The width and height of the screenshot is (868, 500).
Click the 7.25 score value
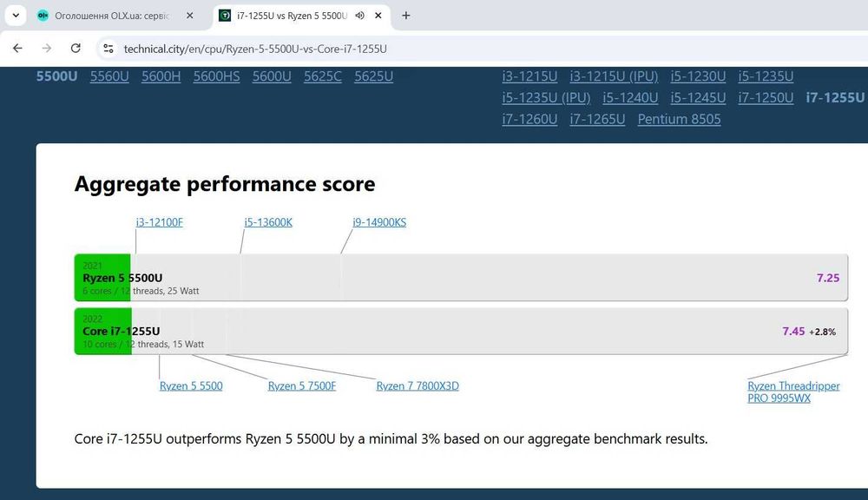point(828,278)
